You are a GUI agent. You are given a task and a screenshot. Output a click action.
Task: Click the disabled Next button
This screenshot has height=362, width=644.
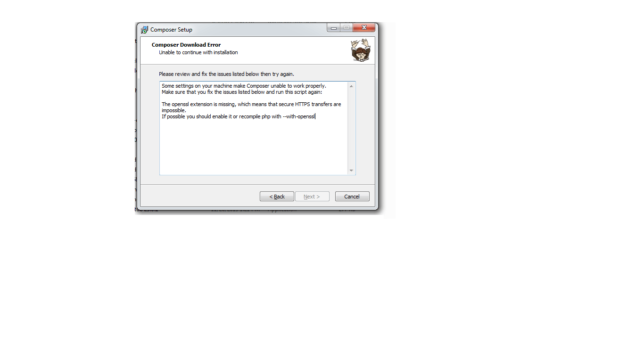(x=312, y=197)
